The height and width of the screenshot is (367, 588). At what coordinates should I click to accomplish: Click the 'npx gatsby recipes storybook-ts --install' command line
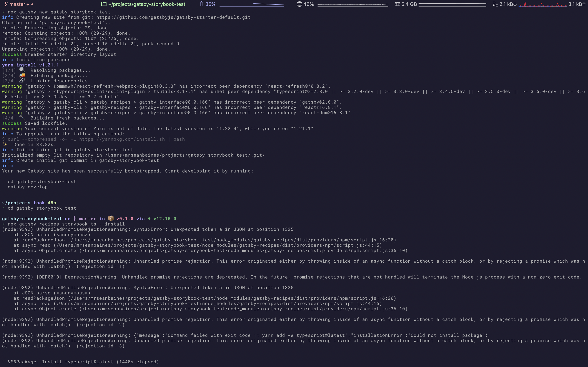(66, 224)
